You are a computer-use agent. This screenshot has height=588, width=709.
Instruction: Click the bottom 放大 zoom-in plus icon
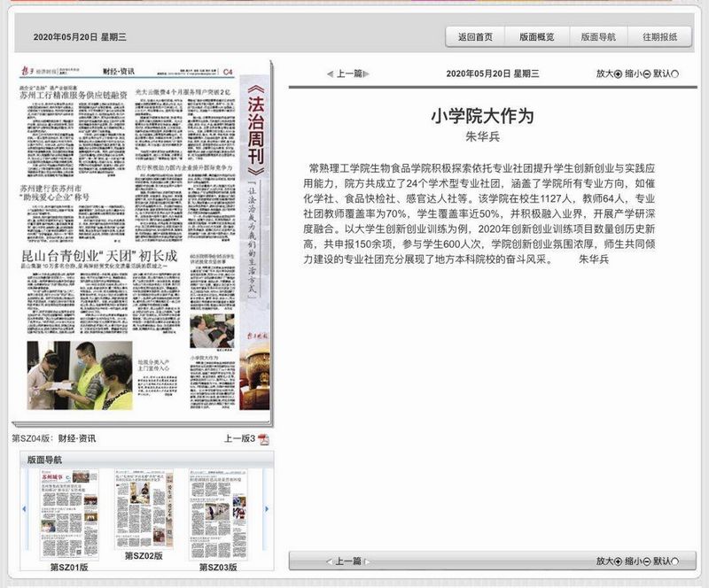618,561
